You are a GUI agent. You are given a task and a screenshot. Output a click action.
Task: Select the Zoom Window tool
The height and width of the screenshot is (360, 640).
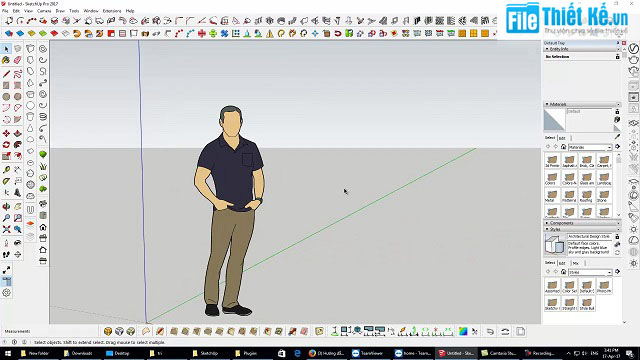[18, 218]
